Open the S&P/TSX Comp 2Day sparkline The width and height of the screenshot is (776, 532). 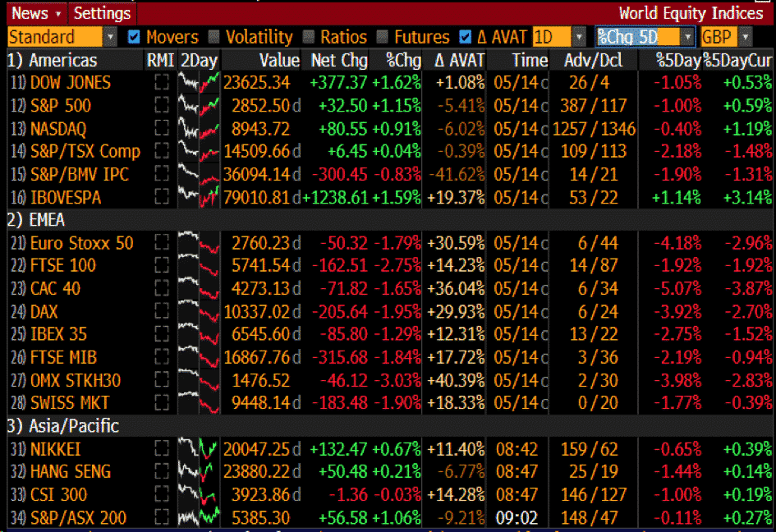[x=199, y=151]
